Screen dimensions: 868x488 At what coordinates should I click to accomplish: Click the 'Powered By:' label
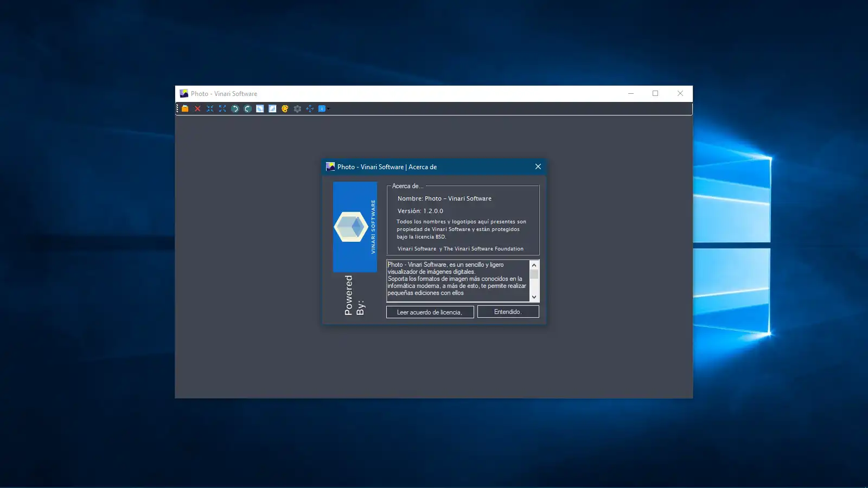354,296
